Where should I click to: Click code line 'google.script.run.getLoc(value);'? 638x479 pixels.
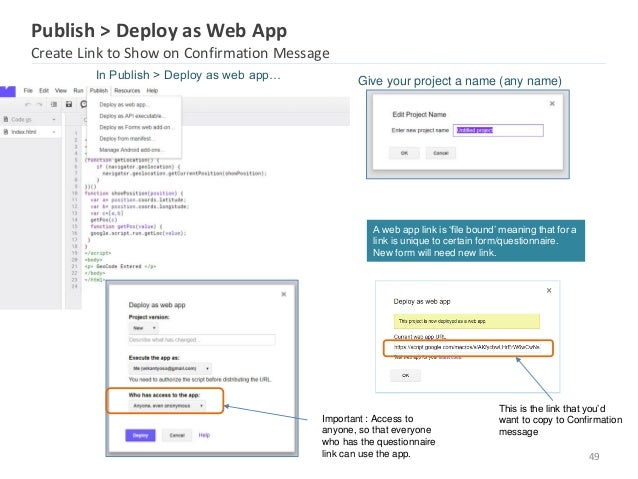click(x=138, y=233)
